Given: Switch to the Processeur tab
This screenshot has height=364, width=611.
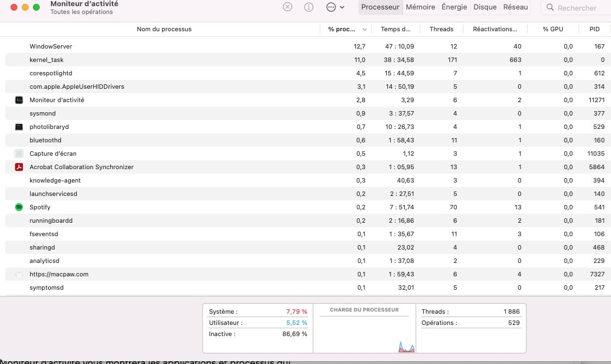Looking at the screenshot, I should [380, 7].
